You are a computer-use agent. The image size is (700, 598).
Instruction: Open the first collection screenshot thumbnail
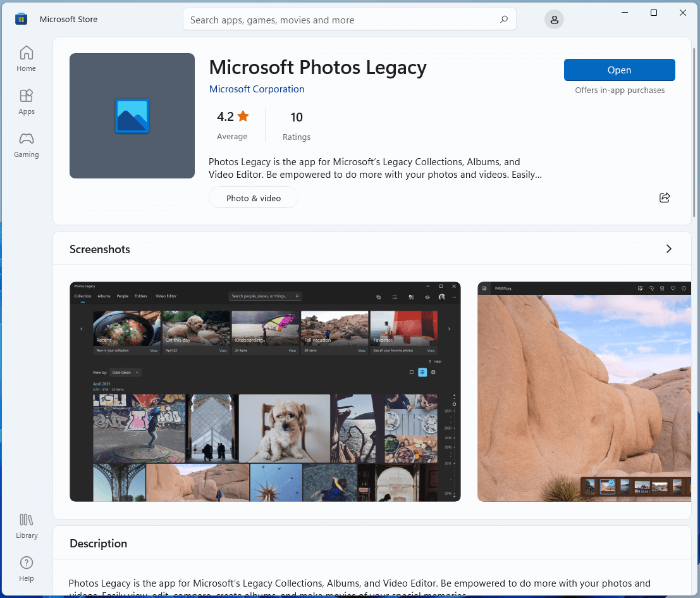pos(265,392)
